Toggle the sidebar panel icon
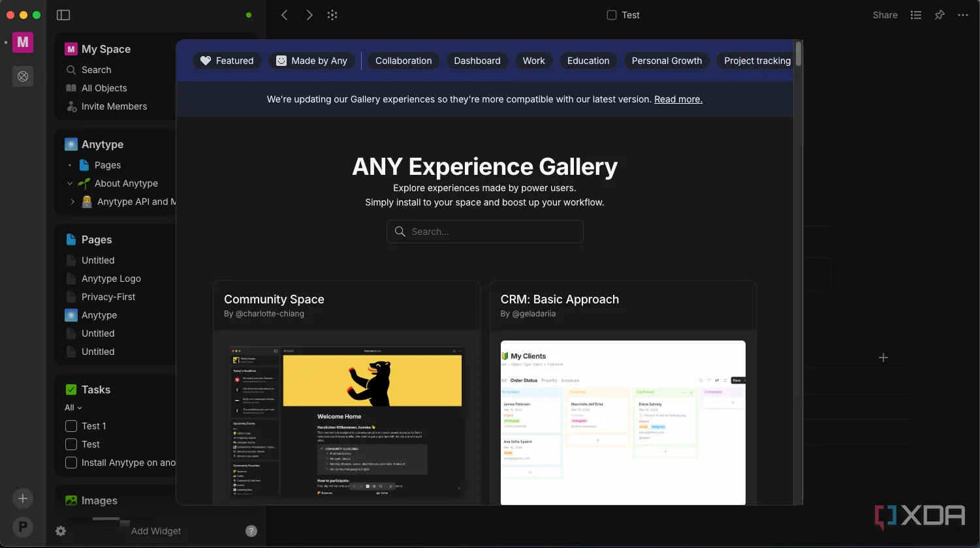The width and height of the screenshot is (980, 548). (63, 15)
